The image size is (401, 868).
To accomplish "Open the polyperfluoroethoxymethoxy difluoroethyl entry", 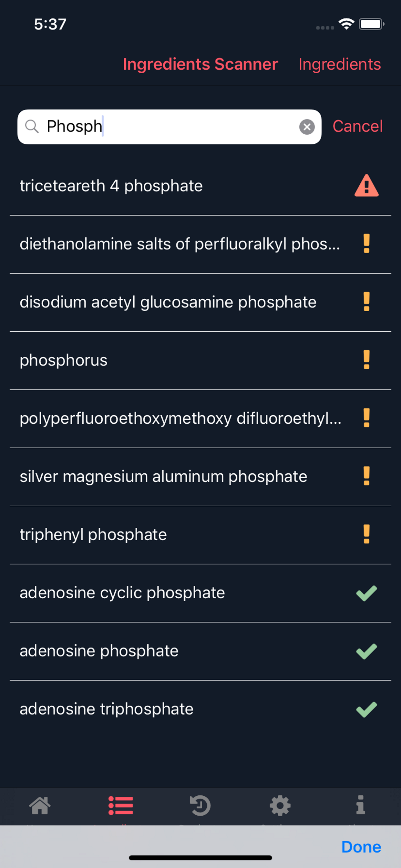I will 200,418.
